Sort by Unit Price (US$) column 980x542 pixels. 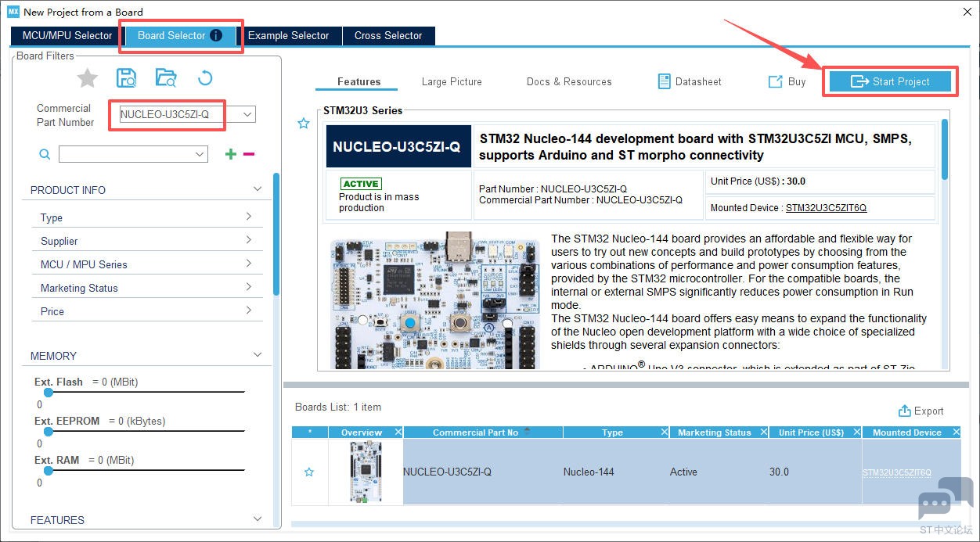coord(811,432)
